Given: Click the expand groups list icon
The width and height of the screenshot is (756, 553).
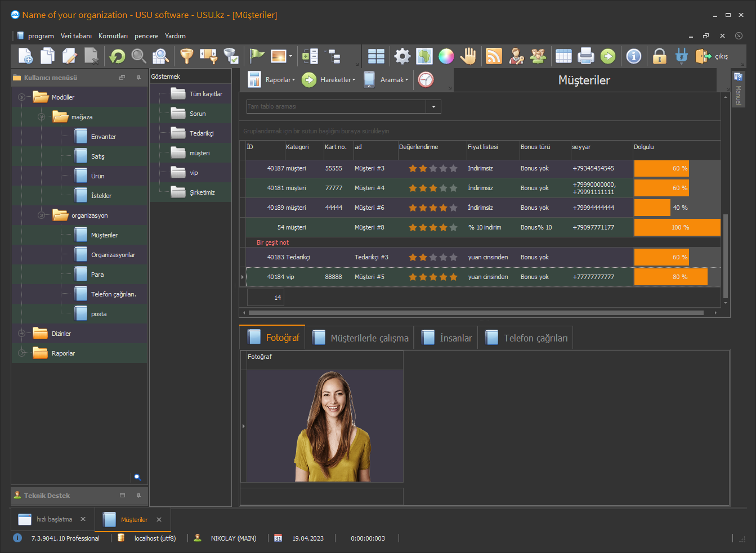Looking at the screenshot, I should coord(310,56).
